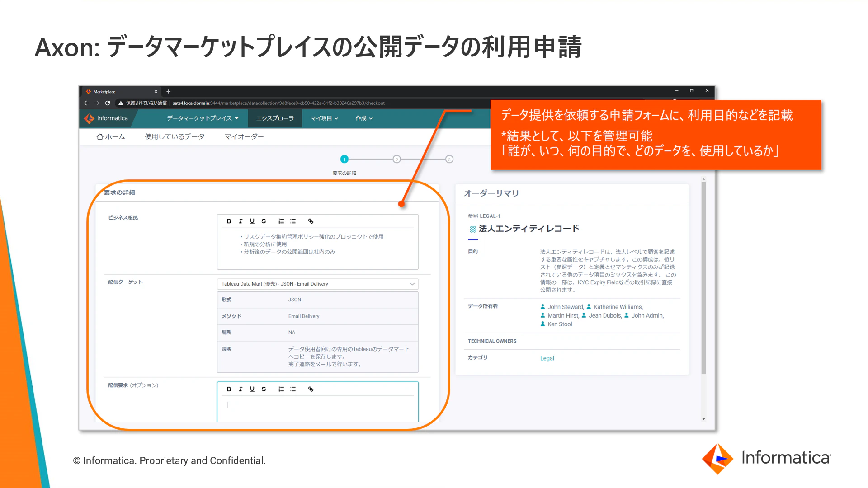
Task: Click step 2 in the progress indicator
Action: [x=396, y=159]
